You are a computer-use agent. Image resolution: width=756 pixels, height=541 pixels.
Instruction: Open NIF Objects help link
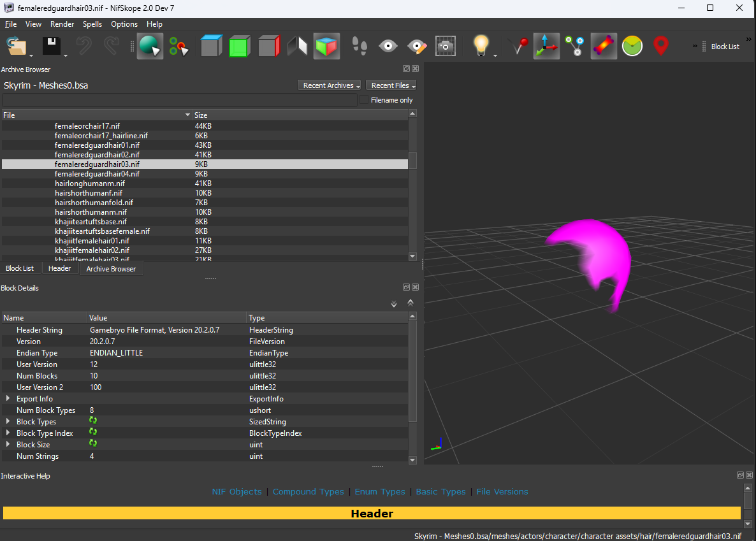point(236,492)
